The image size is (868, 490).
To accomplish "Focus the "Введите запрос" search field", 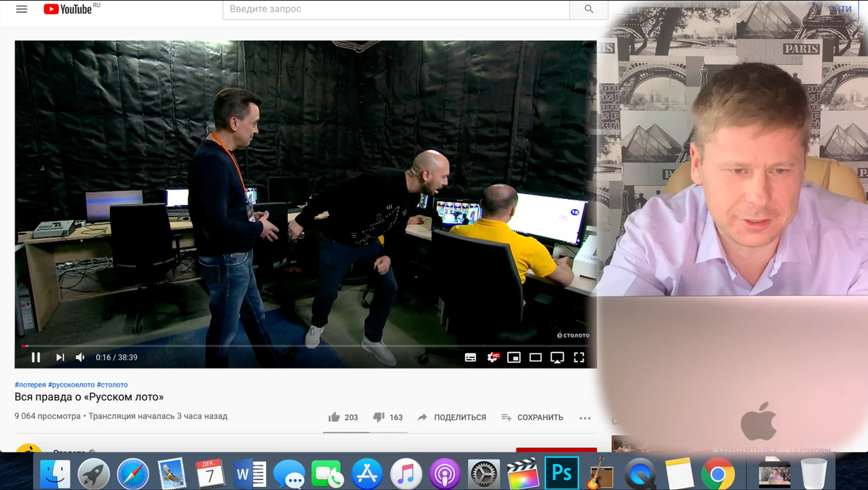I will pos(396,9).
